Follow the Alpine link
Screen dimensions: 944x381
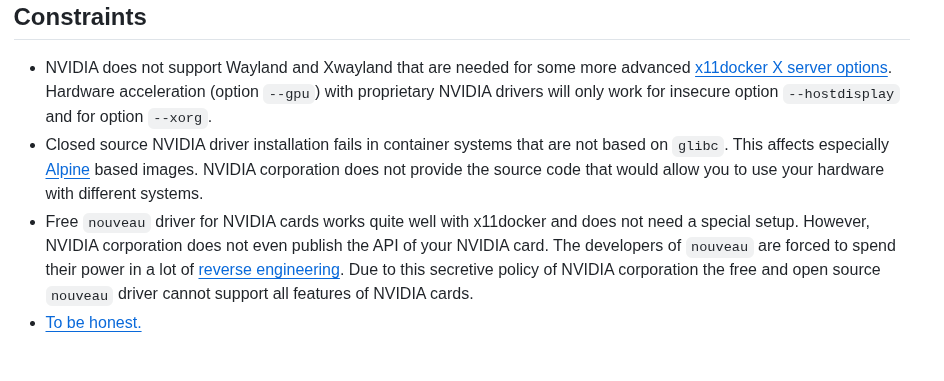(x=67, y=170)
